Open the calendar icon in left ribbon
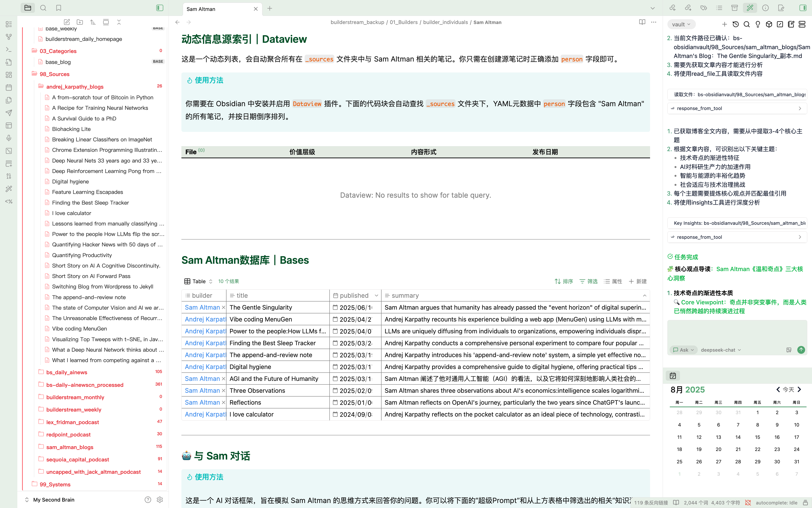Viewport: 812px width, 508px height. [9, 87]
